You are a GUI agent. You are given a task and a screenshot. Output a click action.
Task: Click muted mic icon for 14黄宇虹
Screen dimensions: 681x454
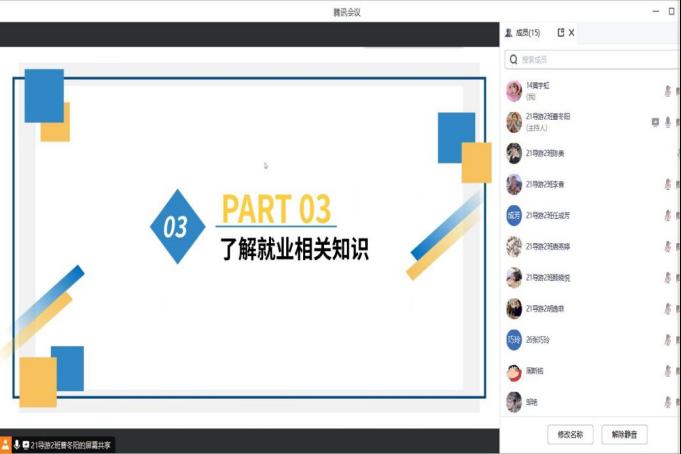coord(667,91)
